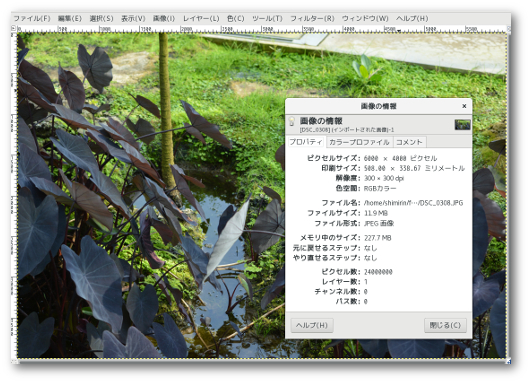Click the file size value 11.9 MB
This screenshot has width=530, height=383.
376,213
